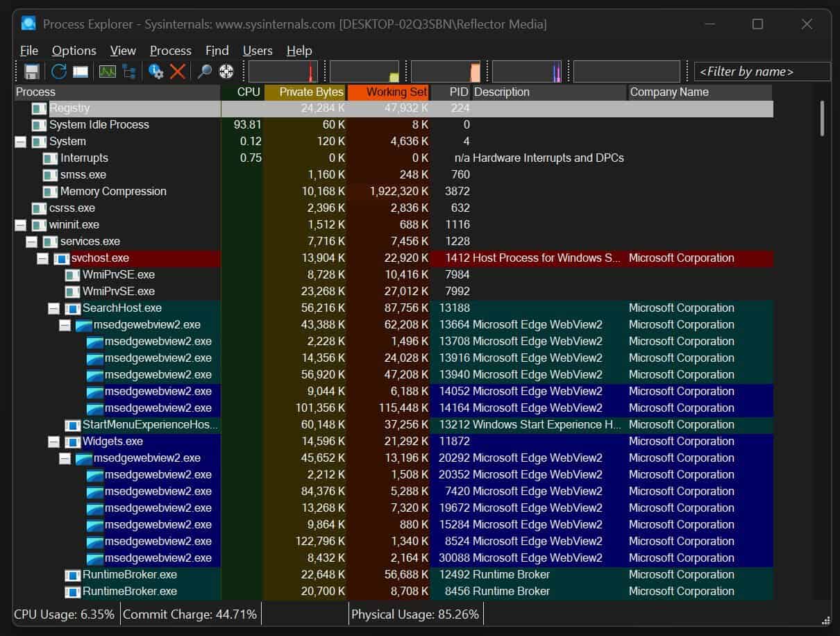Screen dimensions: 840x636
Task: Click the Filter by name field
Action: [762, 72]
